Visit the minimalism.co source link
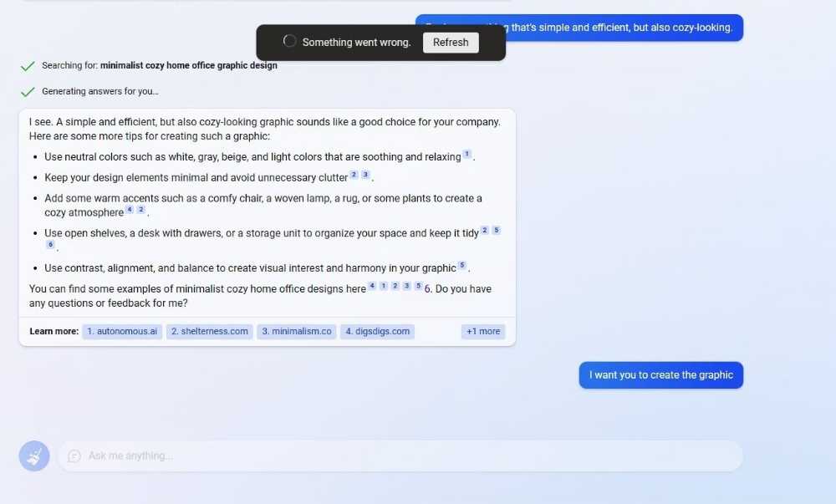The width and height of the screenshot is (836, 504). 297,332
